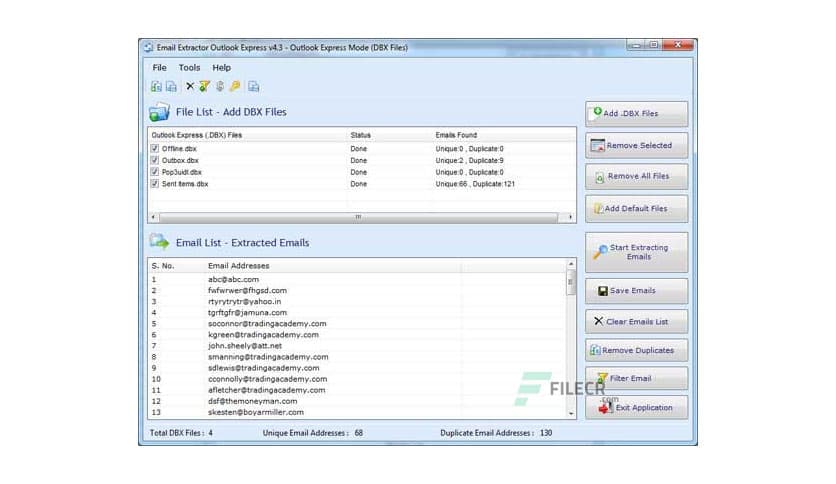Select email tgrftgfr@jamuna.com
This screenshot has height=484, width=836.
coord(247,313)
